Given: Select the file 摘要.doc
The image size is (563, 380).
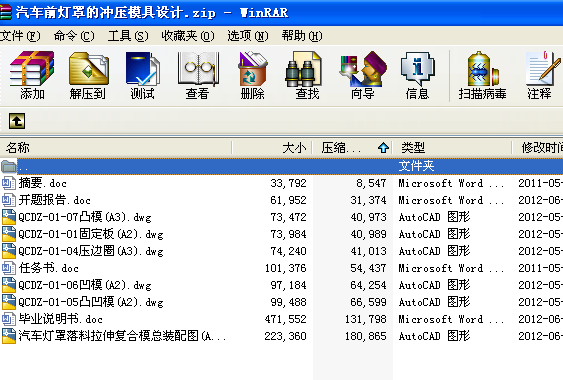Looking at the screenshot, I should coord(43,183).
